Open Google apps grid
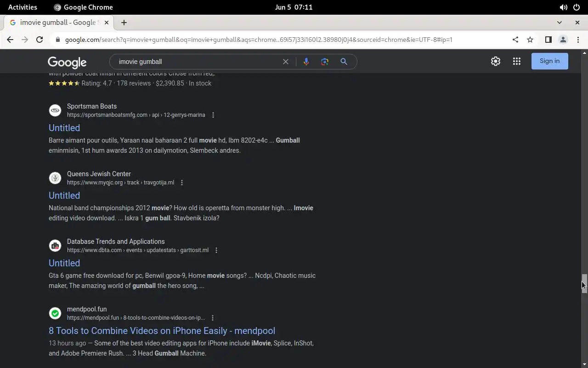Screen dimensions: 588x368 tap(517, 61)
